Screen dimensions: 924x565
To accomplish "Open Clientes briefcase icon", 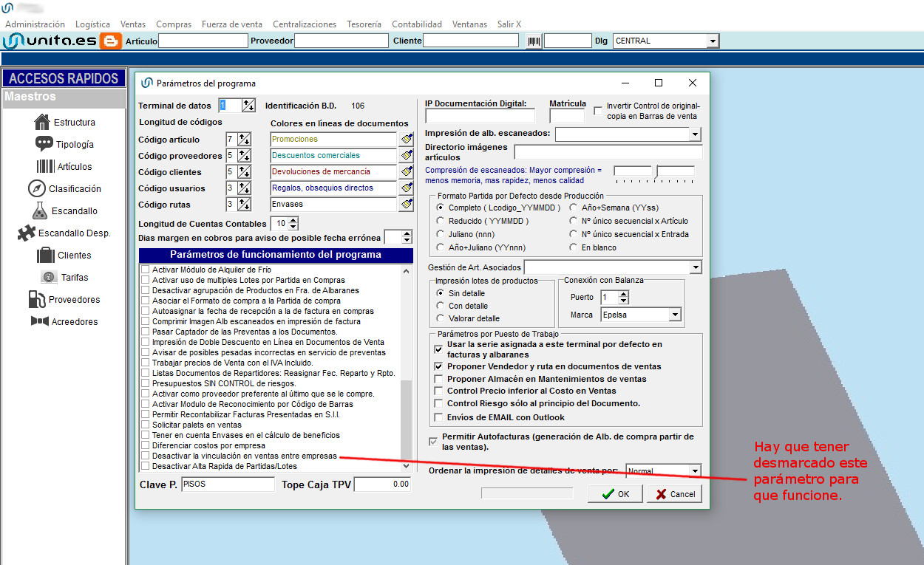I will tap(46, 255).
